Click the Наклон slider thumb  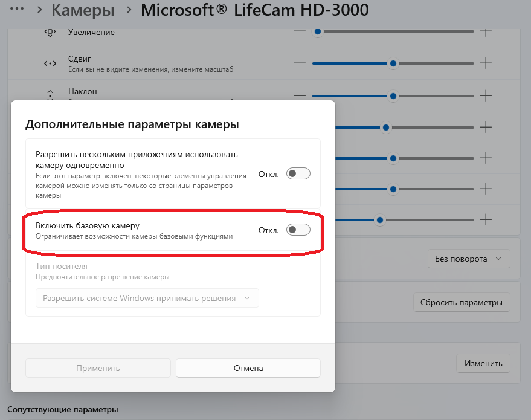(x=393, y=96)
